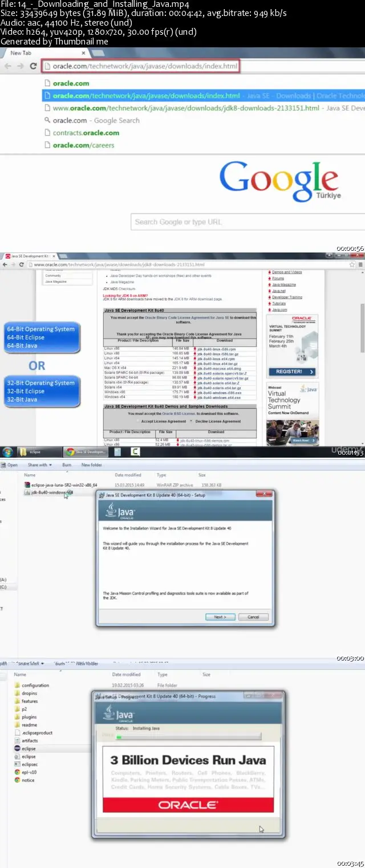Screen dimensions: 365x868
Task: Sort the file list by the Date modified column
Action: coord(128,475)
